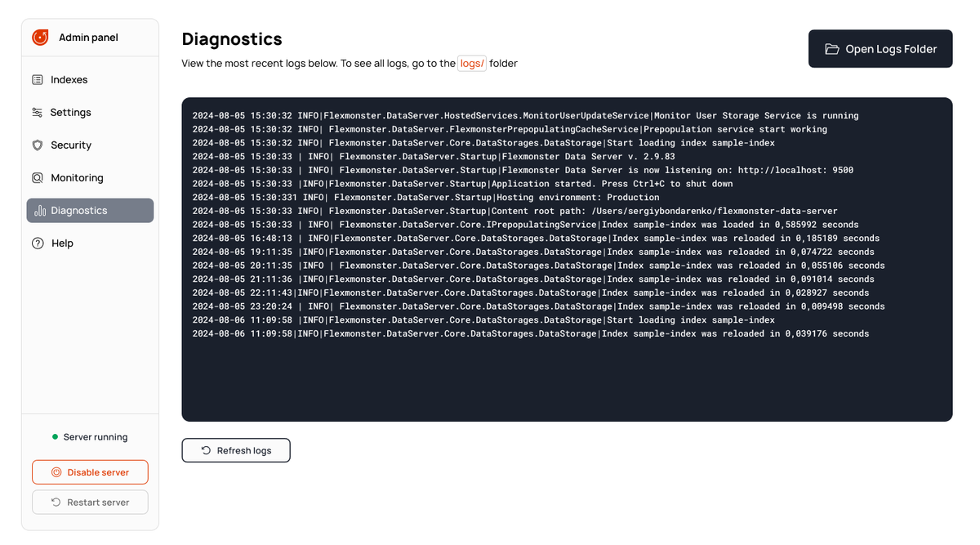Click the loaded in 0,585992 seconds line
The height and width of the screenshot is (545, 980).
click(525, 225)
